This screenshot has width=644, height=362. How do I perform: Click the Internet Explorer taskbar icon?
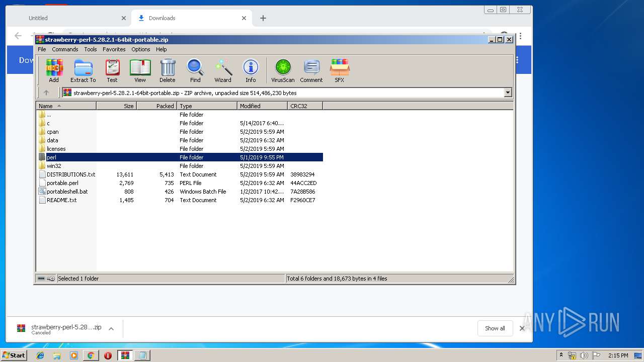tap(40, 355)
